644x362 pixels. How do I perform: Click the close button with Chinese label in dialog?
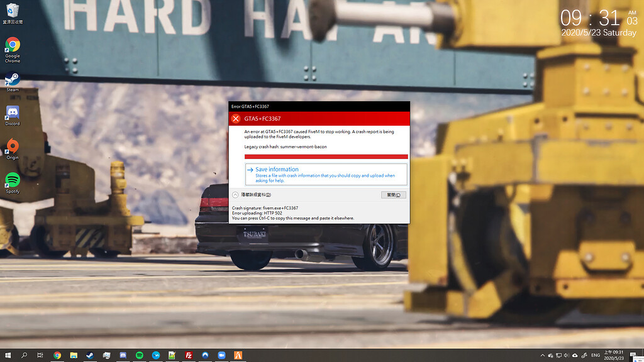tap(394, 195)
